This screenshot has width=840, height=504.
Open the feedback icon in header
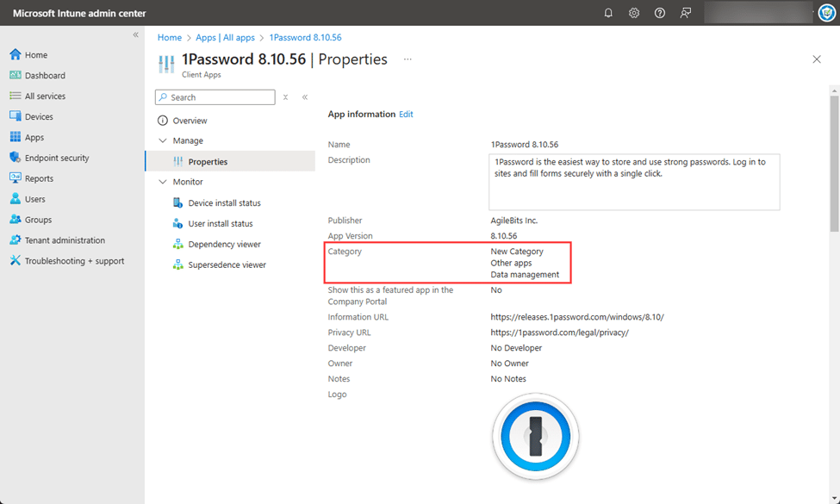coord(686,13)
